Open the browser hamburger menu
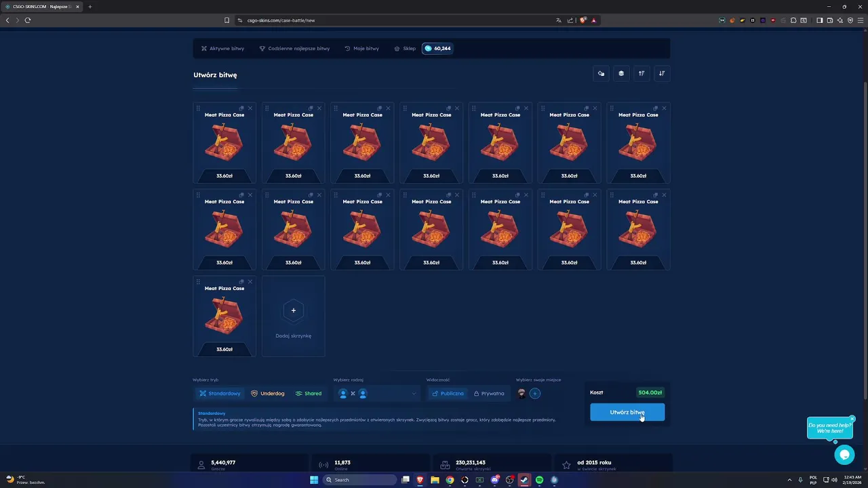Image resolution: width=868 pixels, height=488 pixels. click(861, 20)
